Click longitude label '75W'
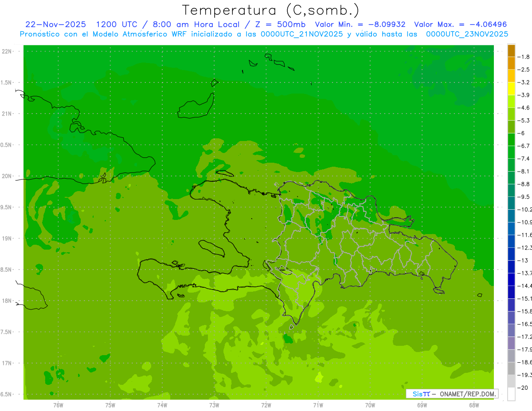Viewport: 532px width, 411px height. 110,405
